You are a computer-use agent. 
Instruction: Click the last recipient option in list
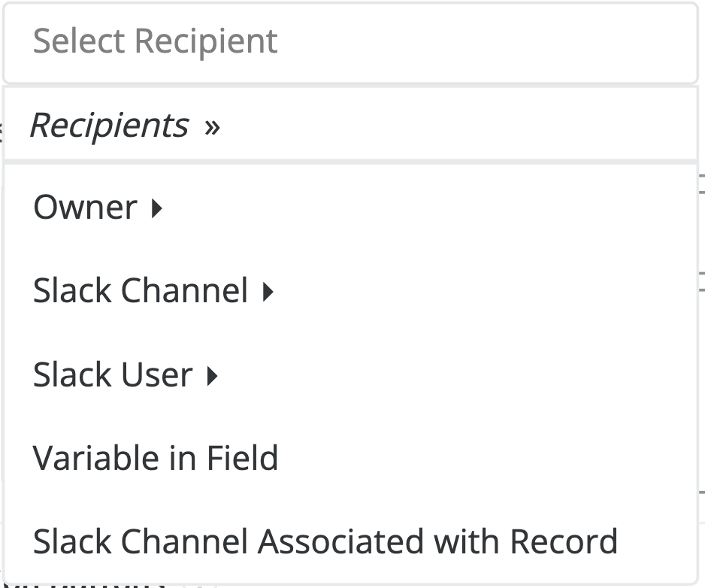point(325,541)
